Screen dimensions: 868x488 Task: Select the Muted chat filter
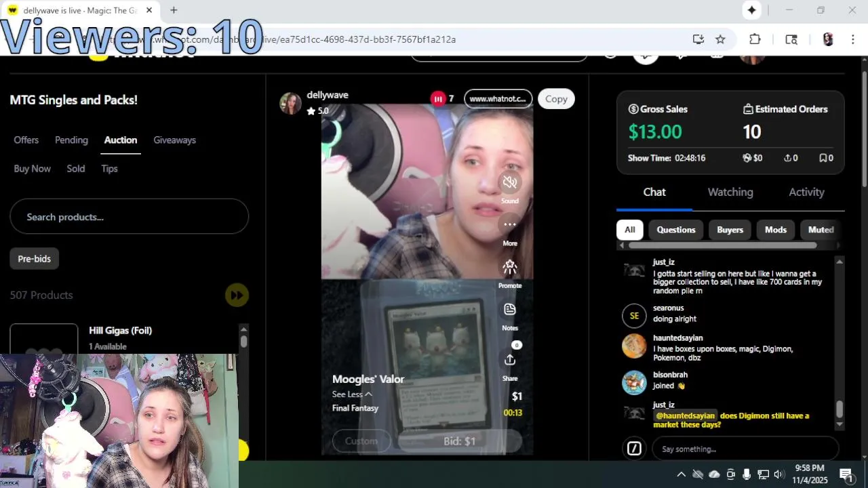(821, 230)
